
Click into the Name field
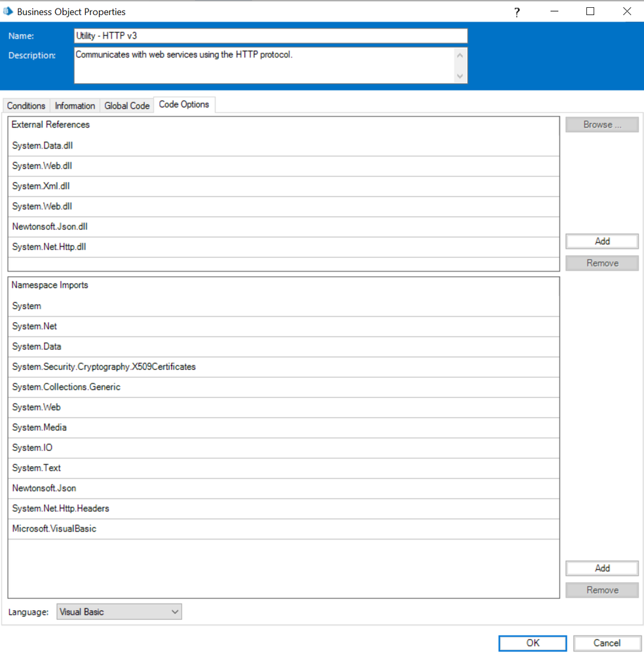(x=271, y=36)
